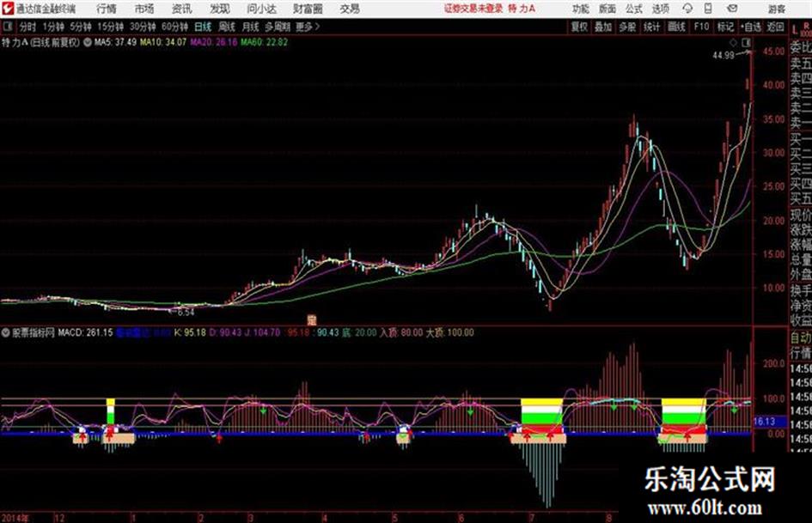Open sub-chart indicator settings dropdown icon
The width and height of the screenshot is (812, 523).
click(x=6, y=333)
